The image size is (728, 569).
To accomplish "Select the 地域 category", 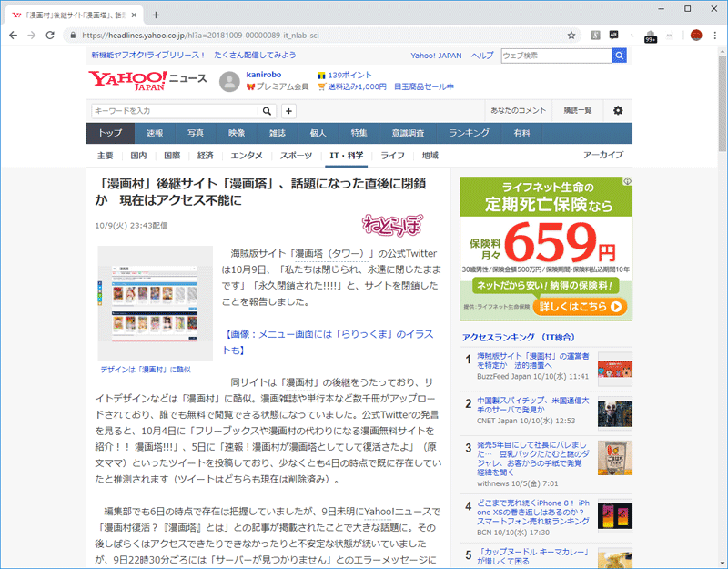I will tap(430, 156).
